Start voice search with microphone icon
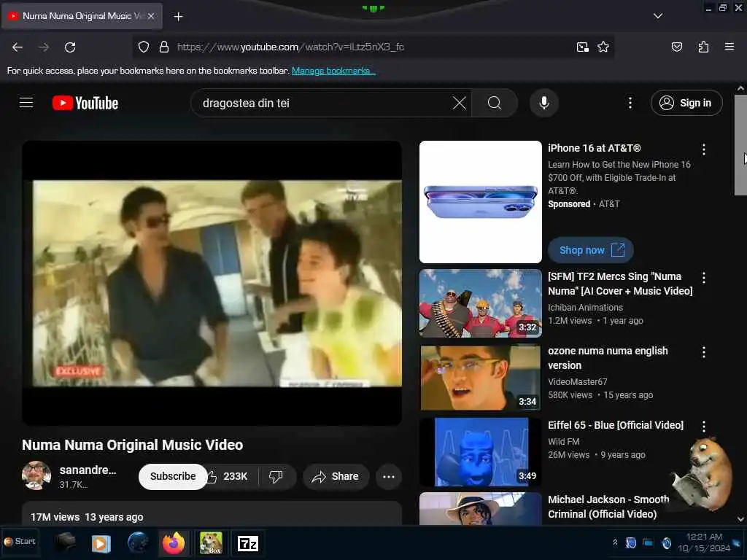The image size is (747, 560). tap(544, 103)
